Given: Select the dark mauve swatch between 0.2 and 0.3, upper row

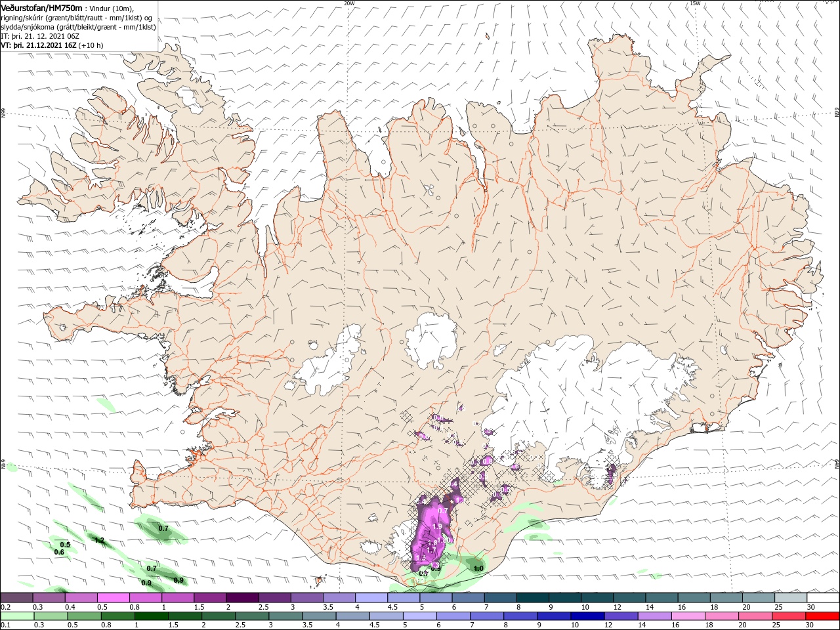Looking at the screenshot, I should (16, 598).
